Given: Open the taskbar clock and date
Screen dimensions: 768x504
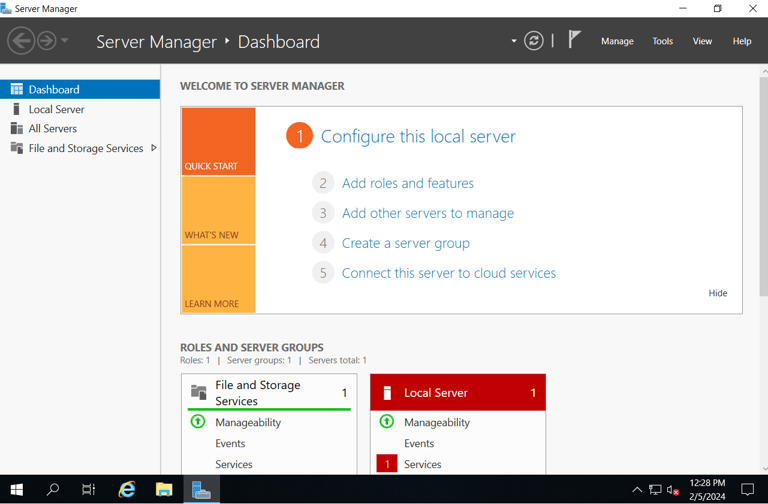Looking at the screenshot, I should pos(707,489).
